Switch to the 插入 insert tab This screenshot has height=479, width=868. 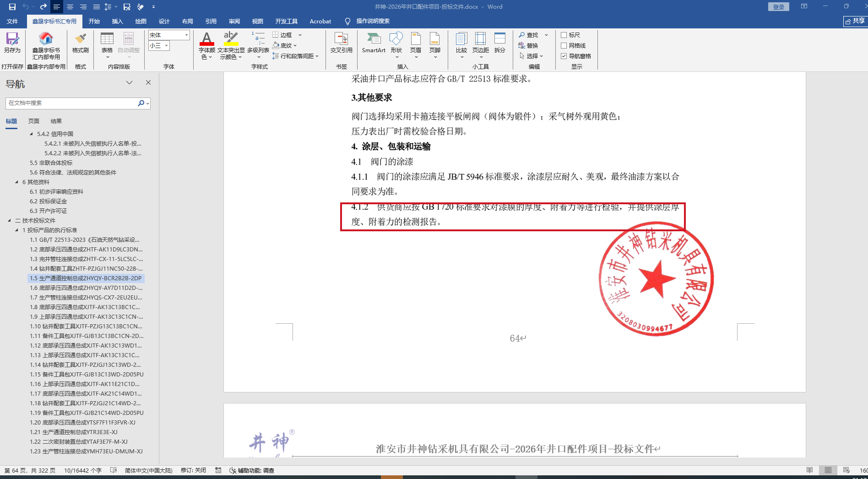pyautogui.click(x=118, y=21)
